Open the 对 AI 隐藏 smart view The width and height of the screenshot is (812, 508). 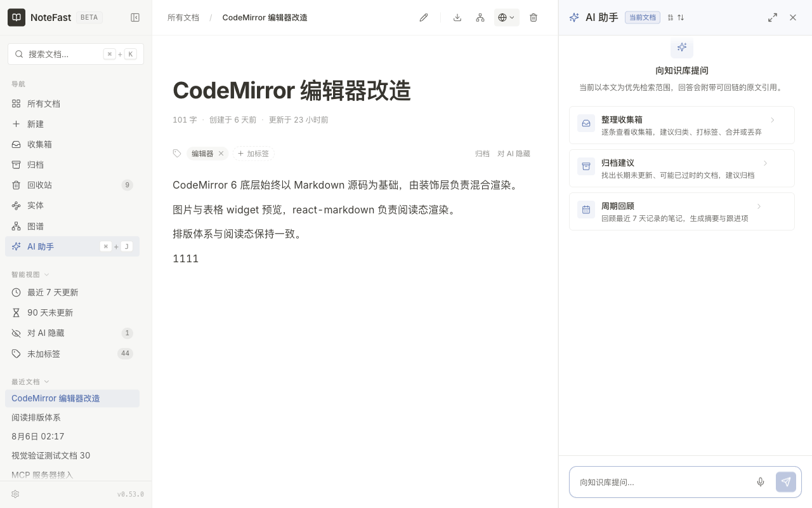click(x=72, y=333)
